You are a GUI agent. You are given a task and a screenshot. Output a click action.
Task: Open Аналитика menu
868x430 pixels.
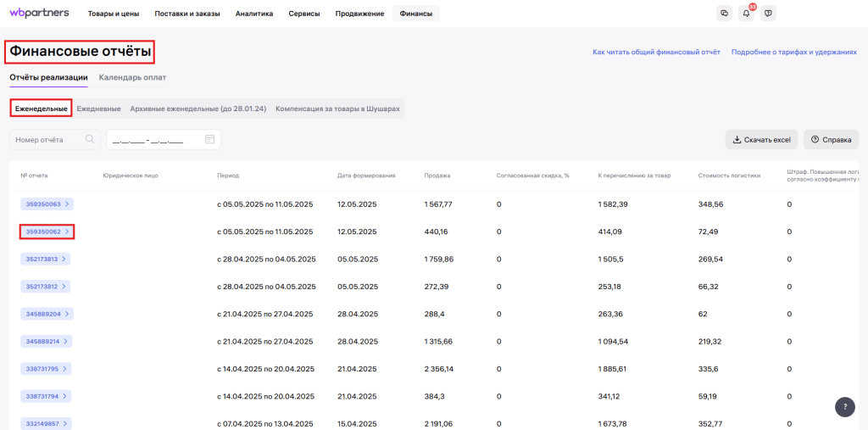tap(254, 14)
